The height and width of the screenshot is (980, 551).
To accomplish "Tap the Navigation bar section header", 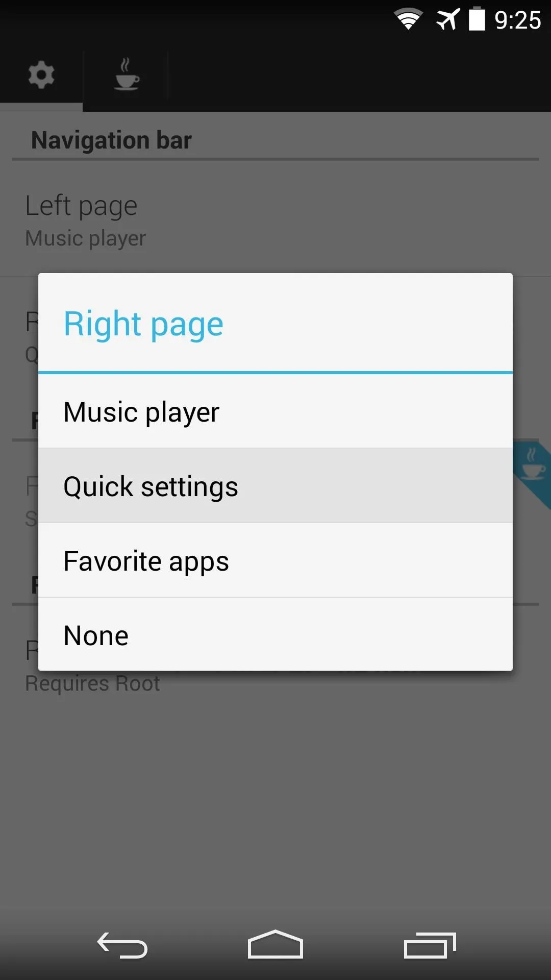I will point(111,140).
